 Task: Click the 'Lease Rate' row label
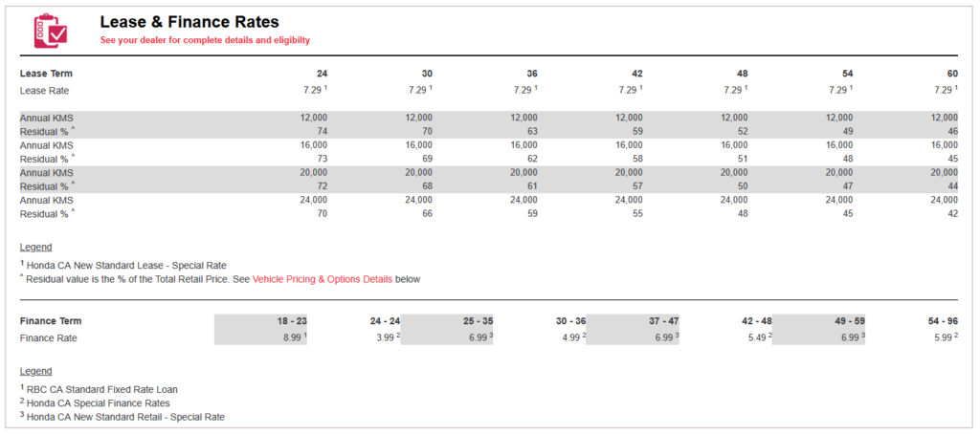coord(44,91)
